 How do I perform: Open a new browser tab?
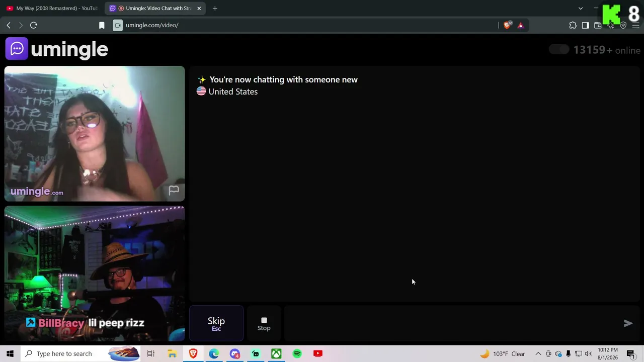215,9
